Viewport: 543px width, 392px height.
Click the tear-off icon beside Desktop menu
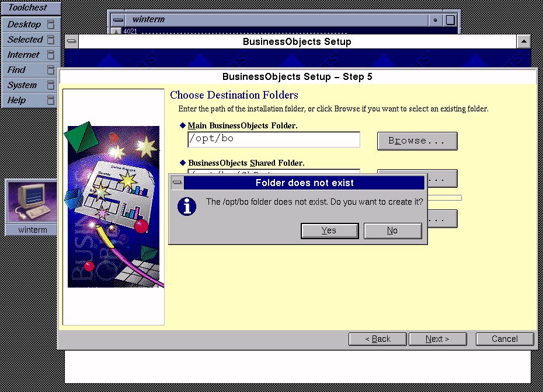(x=51, y=24)
